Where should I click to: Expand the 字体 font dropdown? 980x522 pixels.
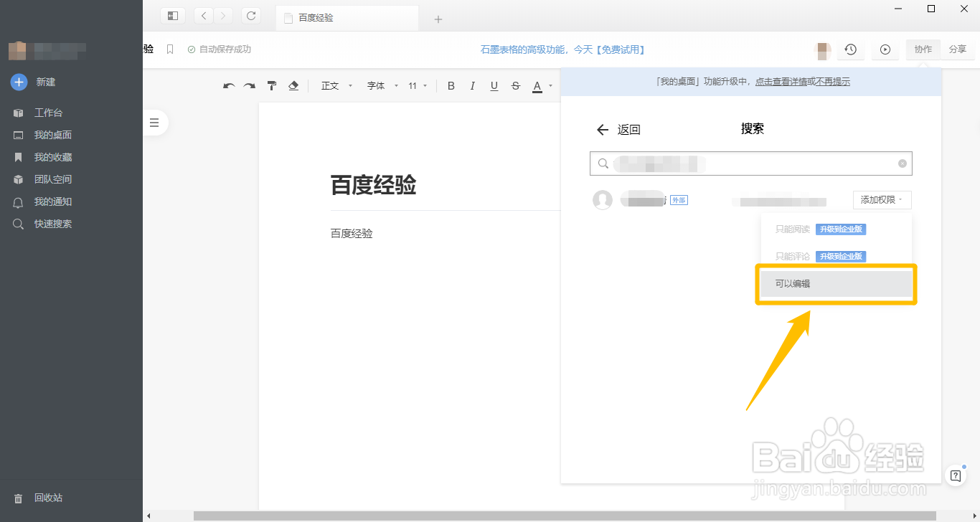pos(382,86)
